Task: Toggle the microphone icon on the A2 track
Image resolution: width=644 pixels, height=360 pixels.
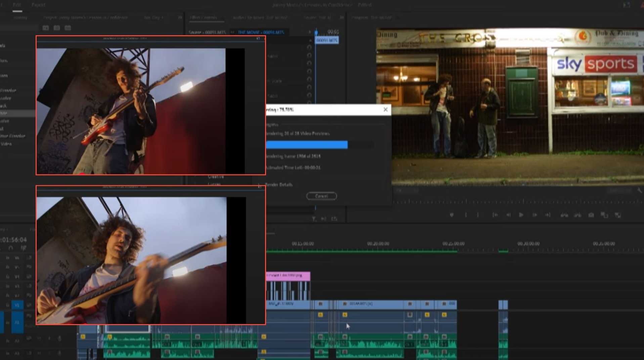Action: (x=59, y=339)
